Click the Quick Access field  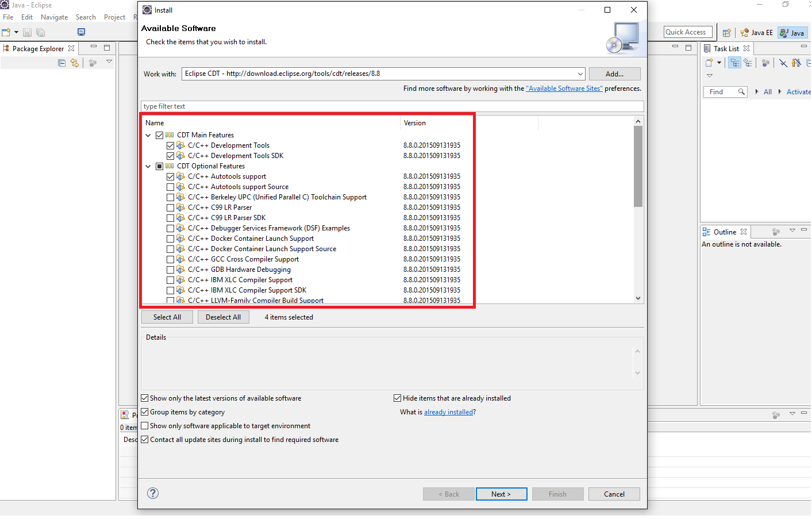(x=688, y=32)
